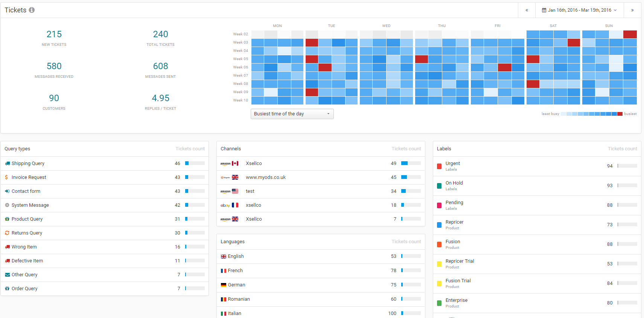The width and height of the screenshot is (644, 318).
Task: Click the Week 08 Saturday red heatmap cell
Action: [533, 84]
